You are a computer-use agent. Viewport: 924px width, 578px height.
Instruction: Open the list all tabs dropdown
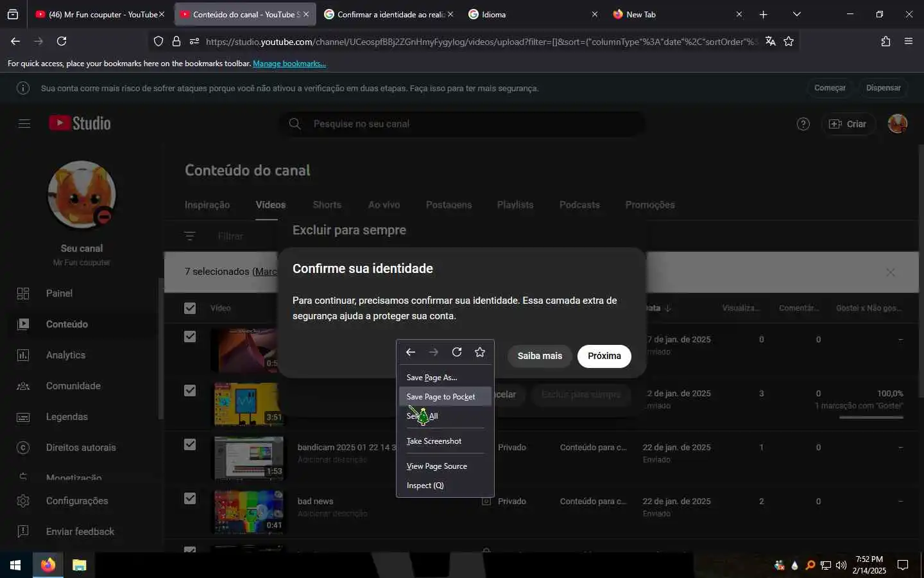pos(796,14)
